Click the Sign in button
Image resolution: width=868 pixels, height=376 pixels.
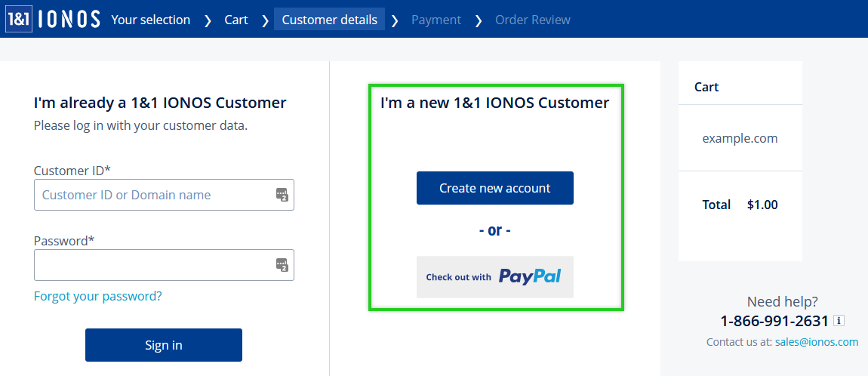164,345
